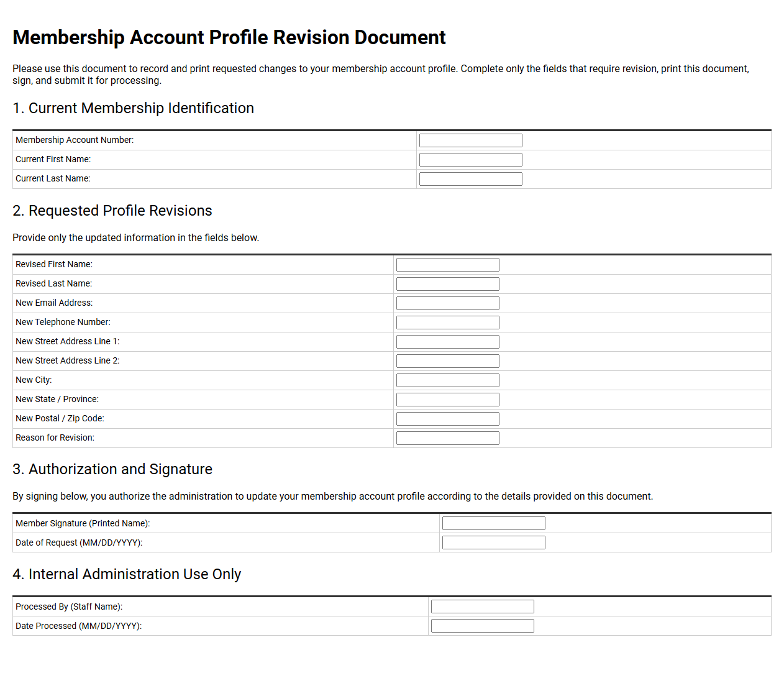Click the 'New Street Address Line 2:' label
This screenshot has height=696, width=784.
[68, 361]
